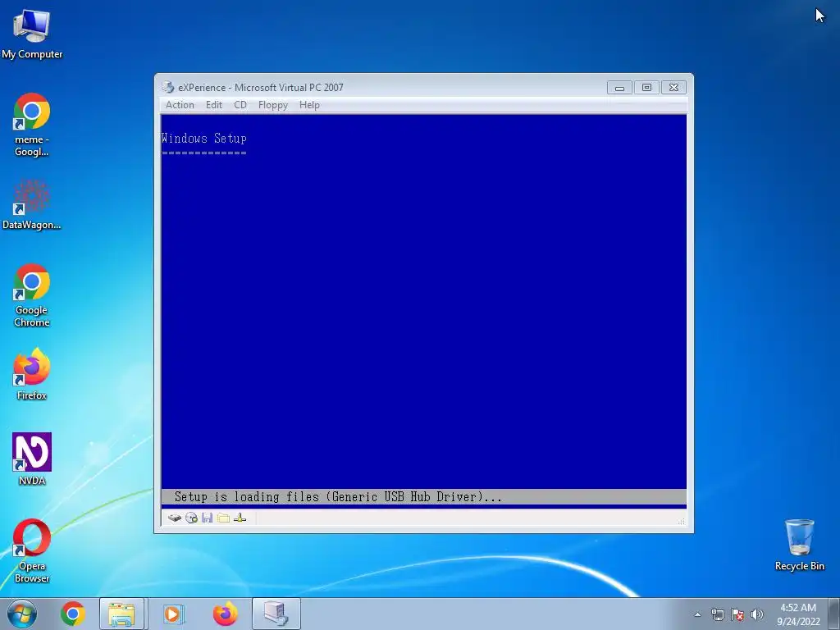Click the network tray icon
The image size is (840, 630).
pyautogui.click(x=717, y=614)
